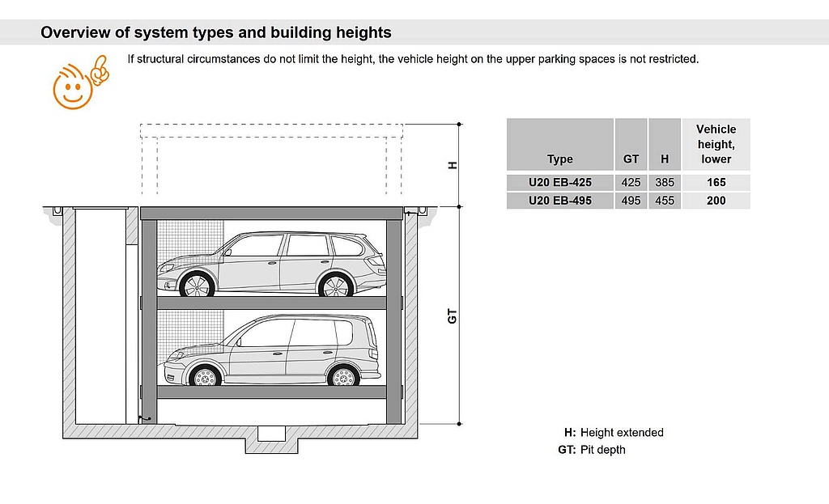Screen dimensions: 829x504
Task: Click the 'H: Height extended' legend line
Action: [614, 433]
